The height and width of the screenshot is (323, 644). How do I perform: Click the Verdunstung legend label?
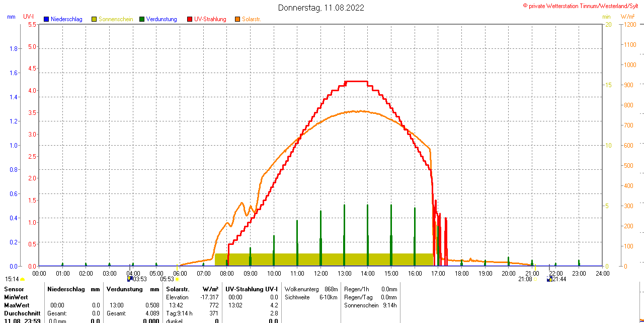(x=162, y=19)
